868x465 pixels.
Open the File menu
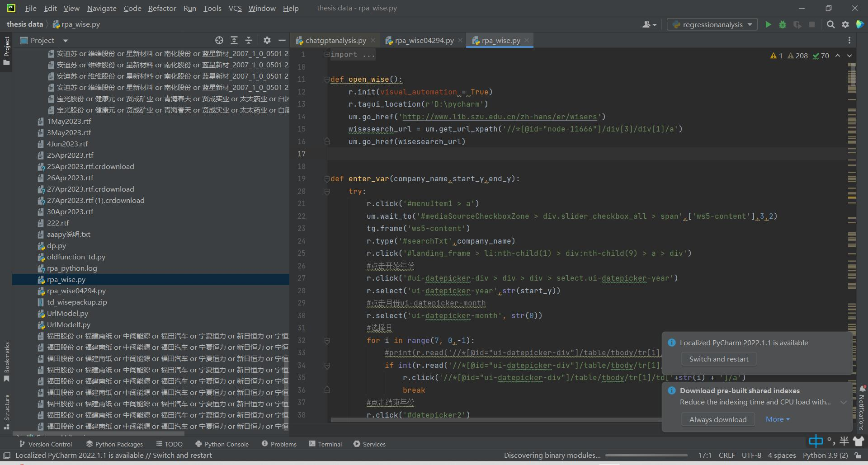click(31, 8)
